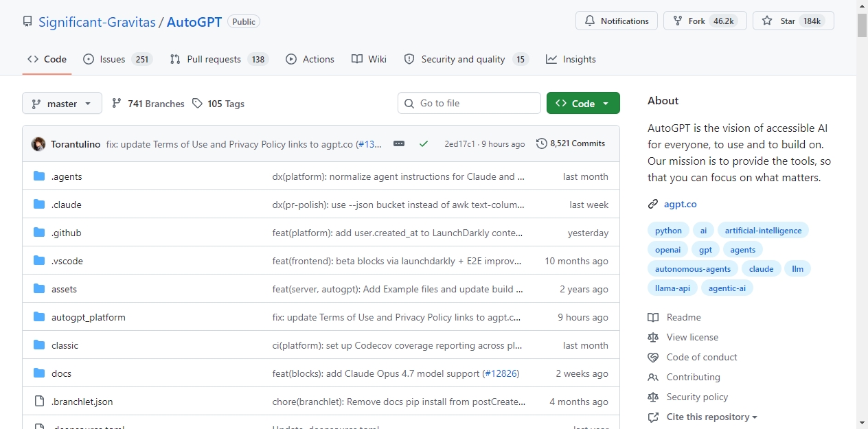Open the agpt.co website link

coord(681,204)
